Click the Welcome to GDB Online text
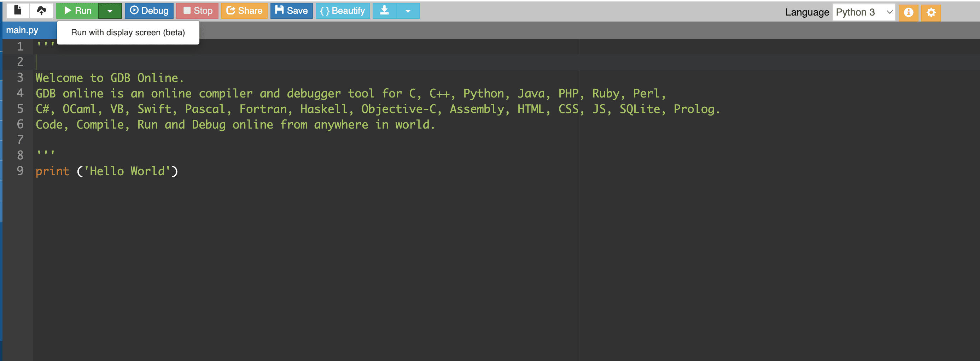This screenshot has width=980, height=361. pos(110,77)
